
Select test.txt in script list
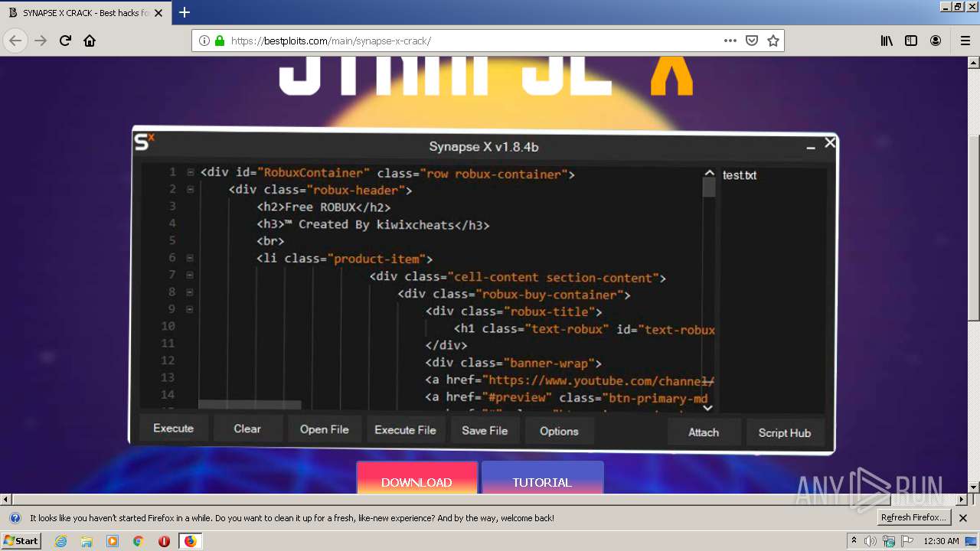point(740,175)
